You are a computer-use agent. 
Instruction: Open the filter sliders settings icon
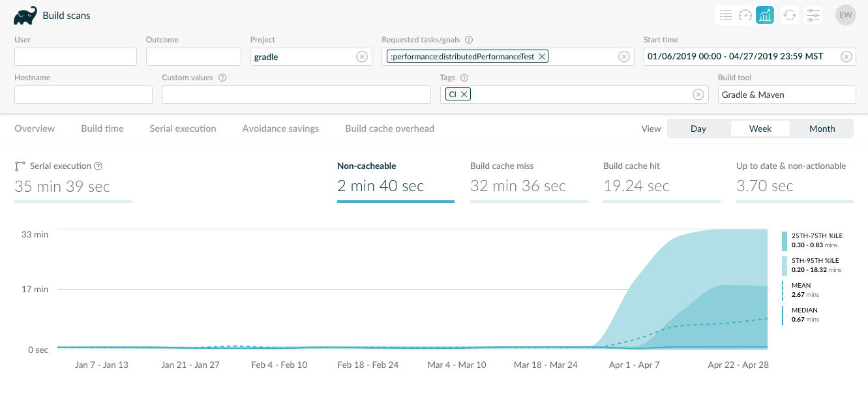(x=813, y=15)
